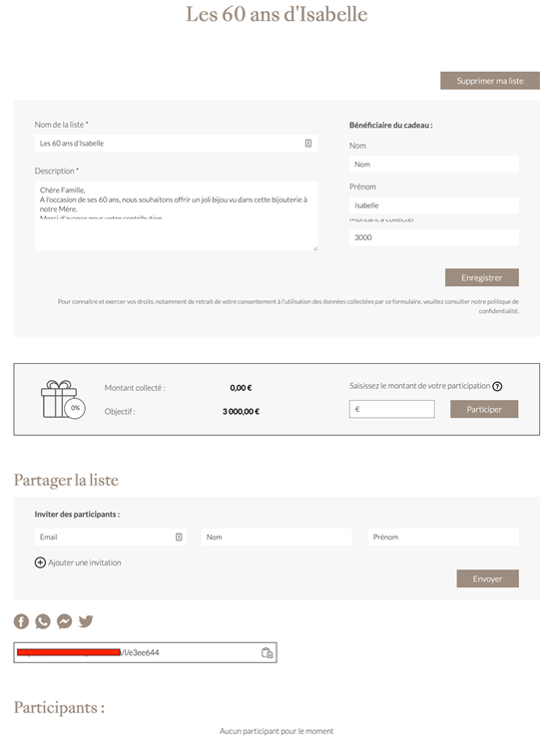Focus the participation amount euro field
Image resolution: width=551 pixels, height=756 pixels.
coord(391,409)
